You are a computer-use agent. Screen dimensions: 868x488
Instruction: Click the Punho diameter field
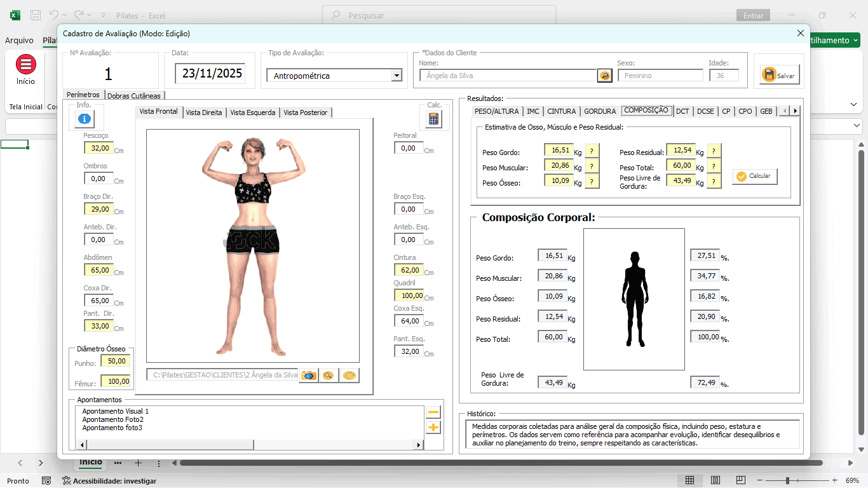coord(115,361)
